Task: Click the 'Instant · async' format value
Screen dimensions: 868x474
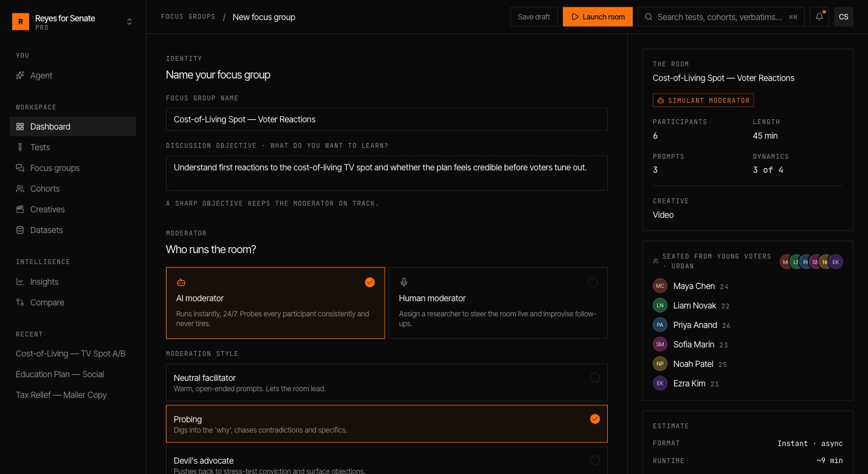Action: coord(810,443)
